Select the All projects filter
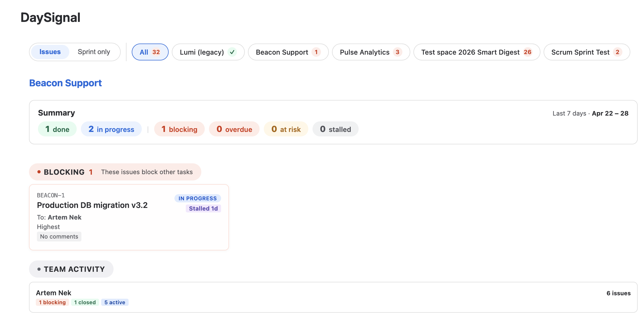 click(x=144, y=52)
